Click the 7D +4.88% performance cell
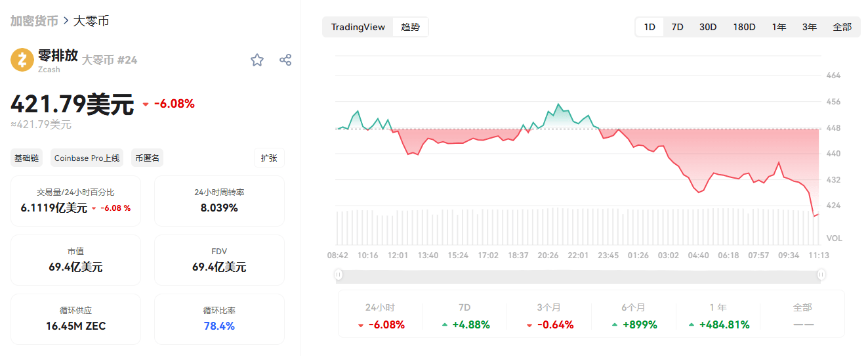This screenshot has height=356, width=868. [x=465, y=317]
